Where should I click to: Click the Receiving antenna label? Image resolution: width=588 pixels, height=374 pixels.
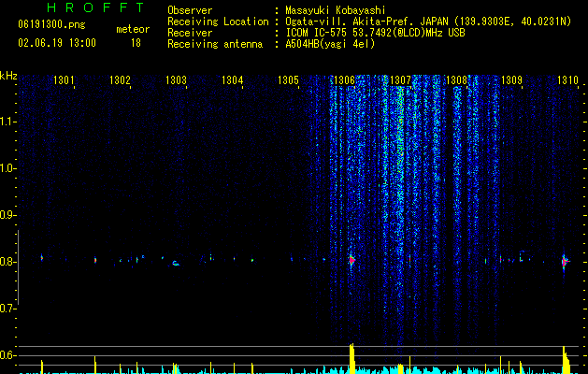(215, 44)
